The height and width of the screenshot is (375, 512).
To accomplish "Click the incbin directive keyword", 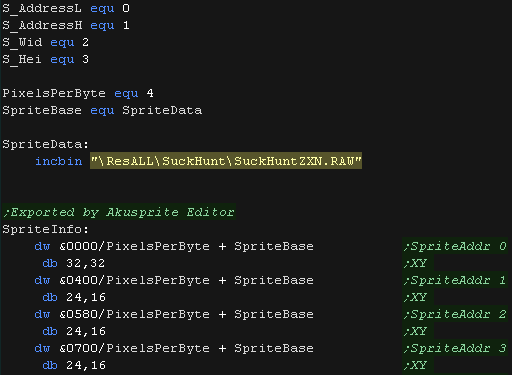I will 59,161.
